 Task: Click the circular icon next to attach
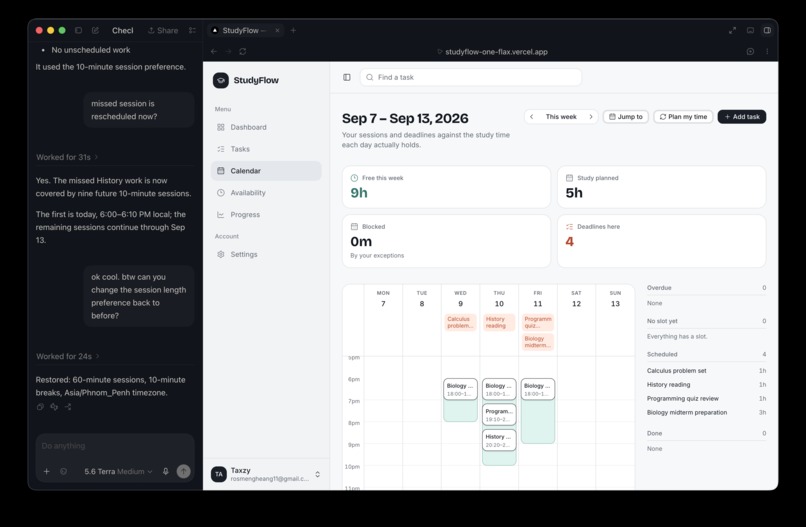(63, 471)
